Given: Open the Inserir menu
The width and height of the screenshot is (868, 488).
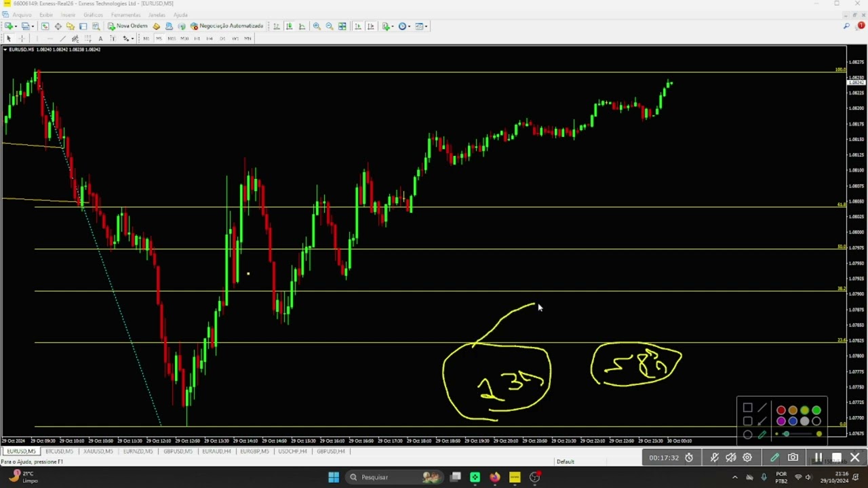Looking at the screenshot, I should point(68,14).
